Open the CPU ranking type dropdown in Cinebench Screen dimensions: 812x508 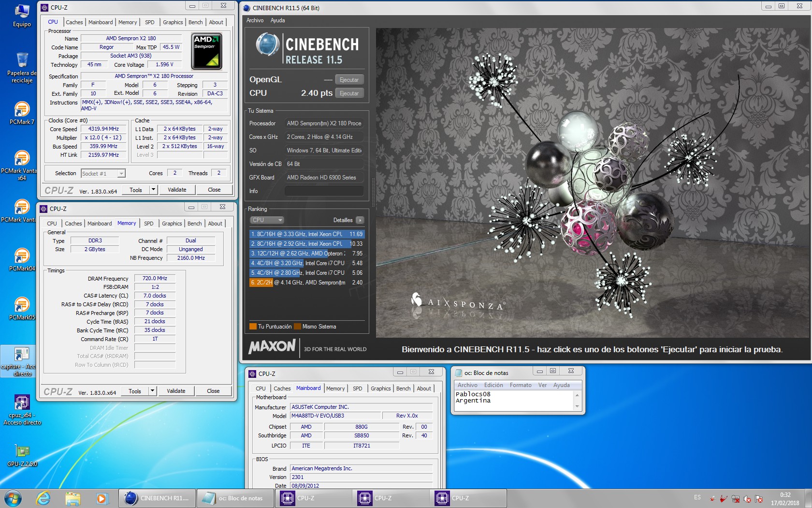click(x=267, y=220)
